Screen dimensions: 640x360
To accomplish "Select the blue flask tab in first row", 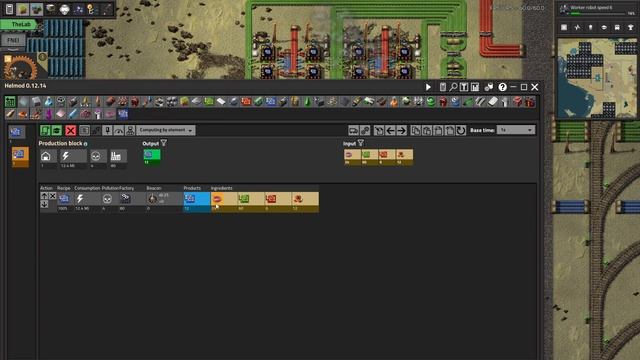I will click(x=48, y=102).
